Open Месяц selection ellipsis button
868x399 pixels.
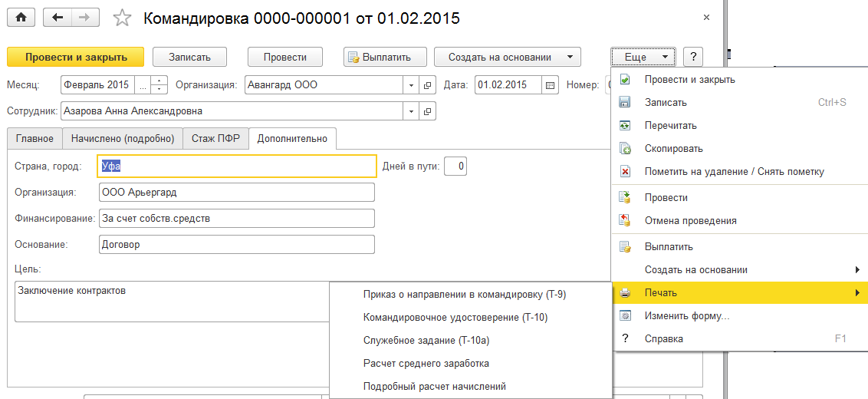coord(143,85)
